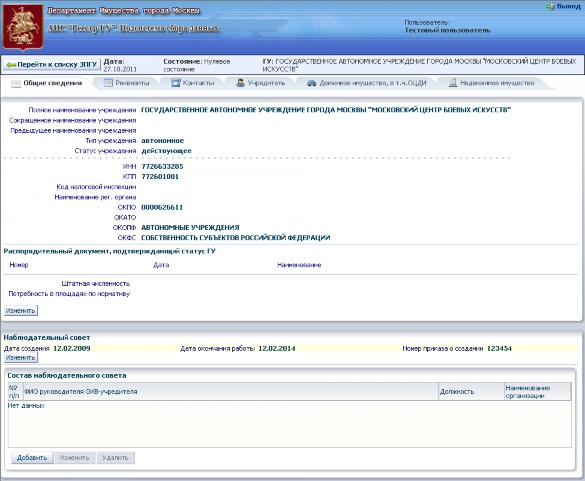The image size is (585, 481).
Task: Click Изменить under general information section
Action: click(21, 310)
